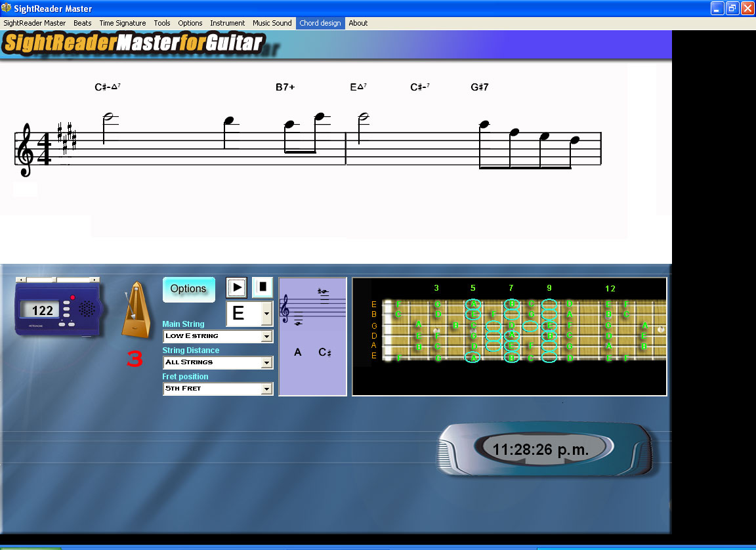Open the Tools menu
756x550 pixels.
[162, 23]
